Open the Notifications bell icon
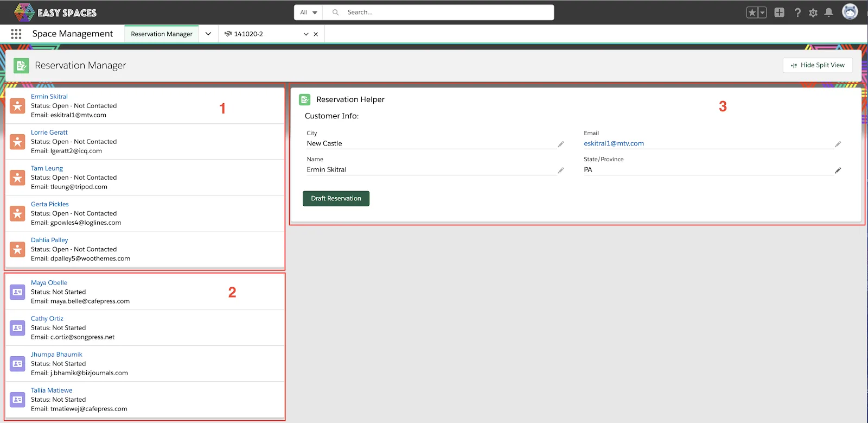 click(829, 12)
